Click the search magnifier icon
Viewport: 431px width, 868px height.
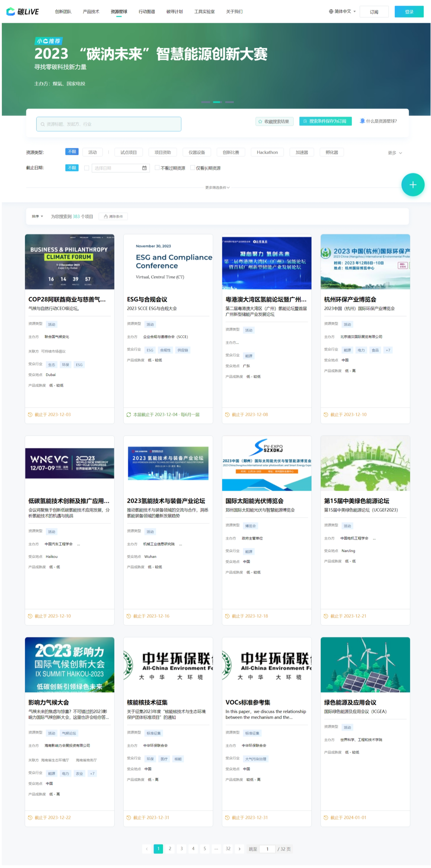(43, 124)
